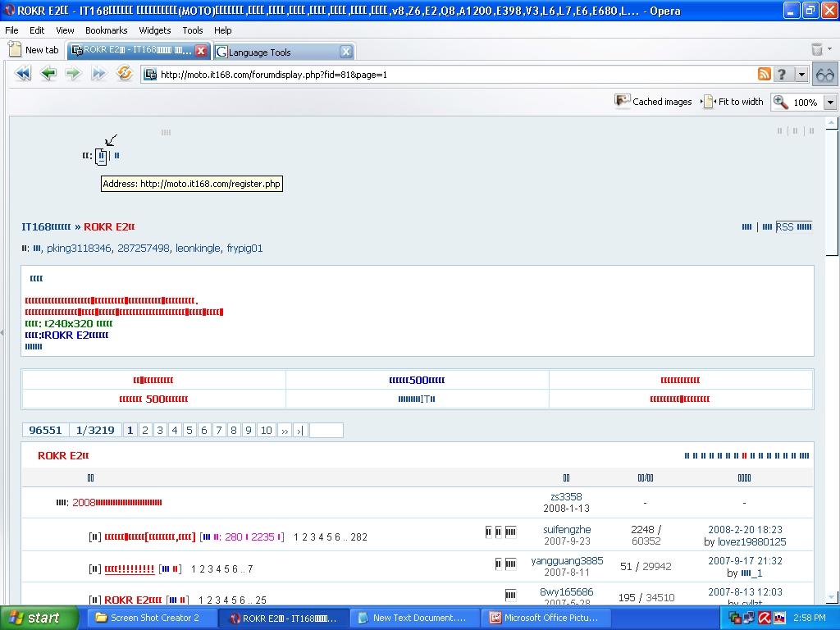This screenshot has width=840, height=630.
Task: Go back with the green Back arrow
Action: (48, 73)
